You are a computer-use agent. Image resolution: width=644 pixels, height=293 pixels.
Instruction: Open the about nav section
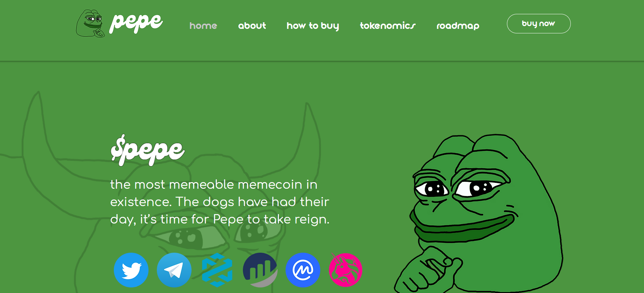coord(252,26)
